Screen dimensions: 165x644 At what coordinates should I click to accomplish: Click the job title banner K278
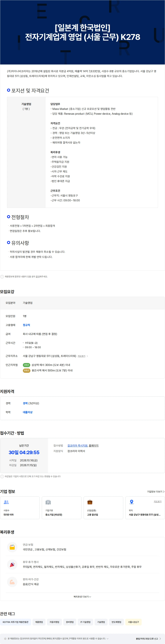click(x=82, y=32)
